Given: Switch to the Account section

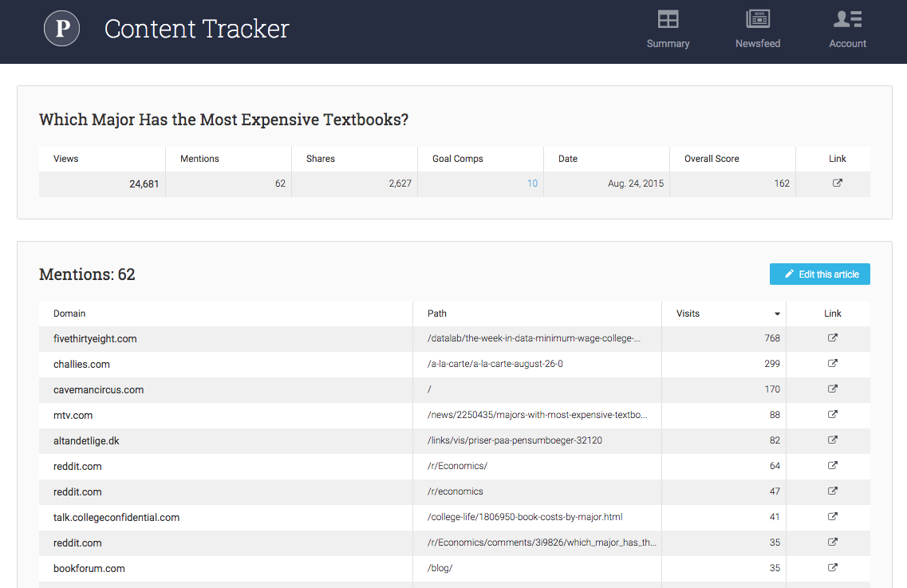Looking at the screenshot, I should click(846, 29).
